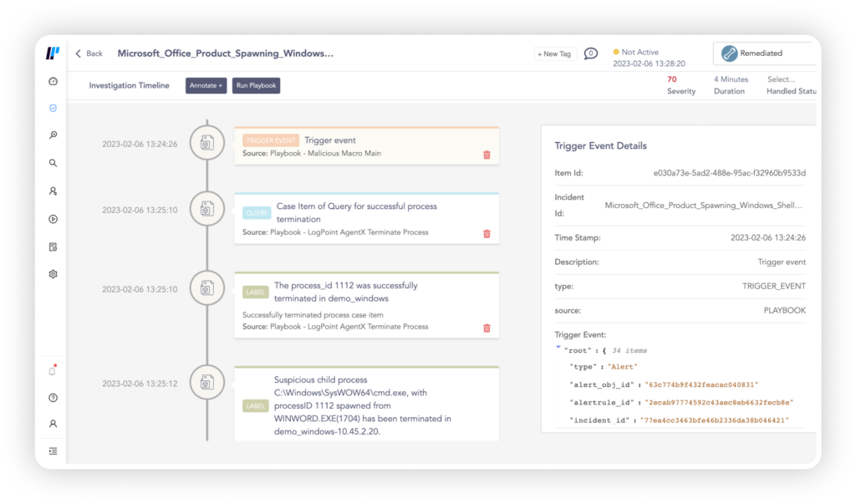
Task: Open the user-with-arrows icon in sidebar
Action: click(x=53, y=191)
